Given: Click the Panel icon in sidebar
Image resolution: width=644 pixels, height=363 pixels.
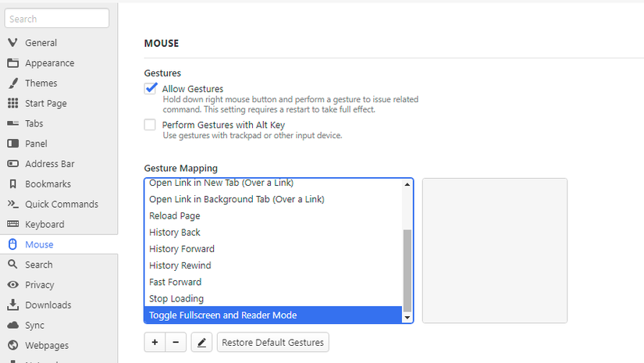Looking at the screenshot, I should (x=12, y=144).
